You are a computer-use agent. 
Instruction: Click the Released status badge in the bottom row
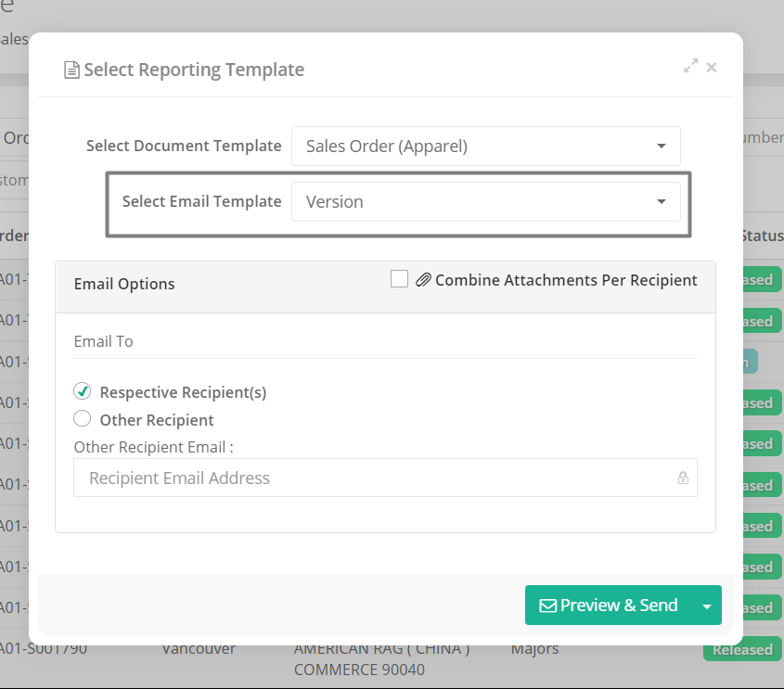(742, 649)
